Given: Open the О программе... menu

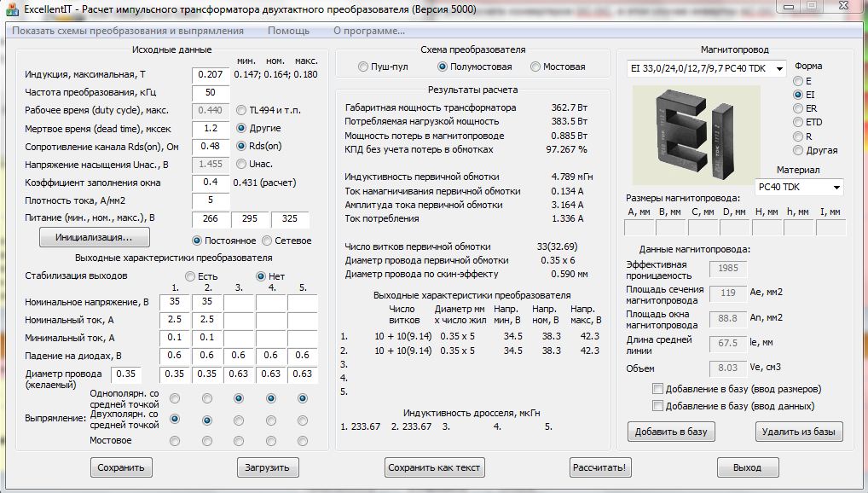Looking at the screenshot, I should pos(368,31).
